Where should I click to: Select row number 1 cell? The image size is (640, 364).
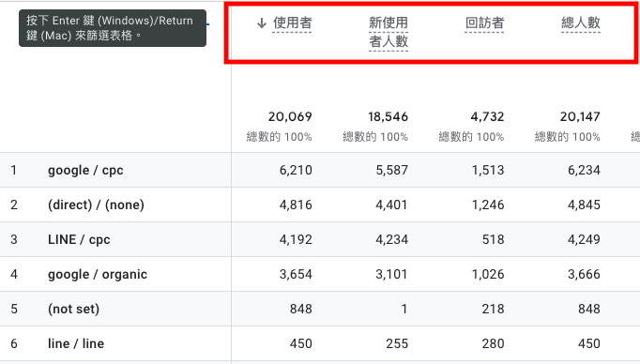pyautogui.click(x=14, y=170)
